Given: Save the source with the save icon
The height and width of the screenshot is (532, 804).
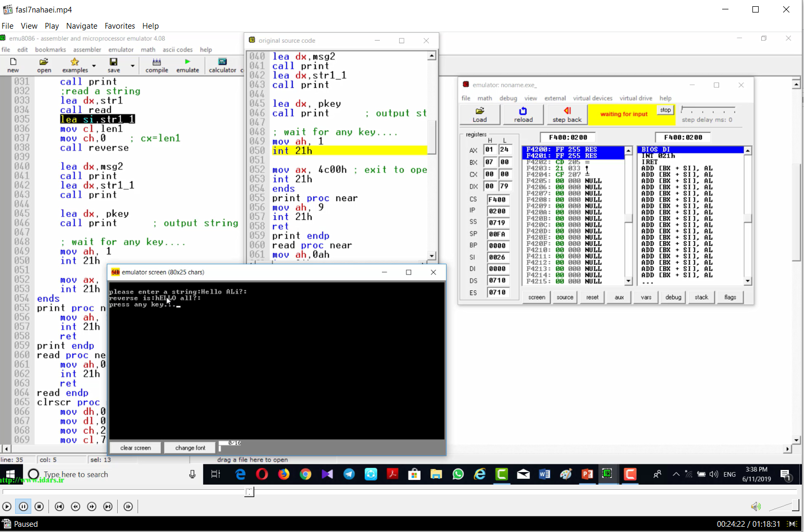Looking at the screenshot, I should click(114, 65).
